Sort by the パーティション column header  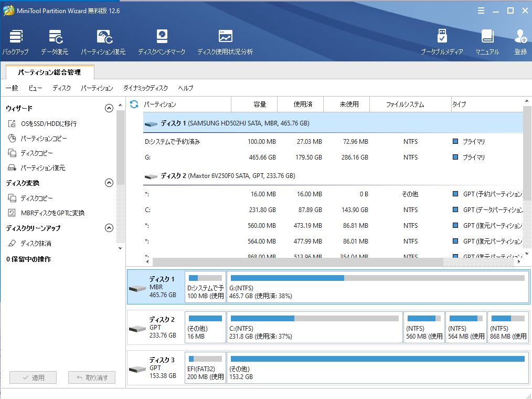(x=187, y=104)
